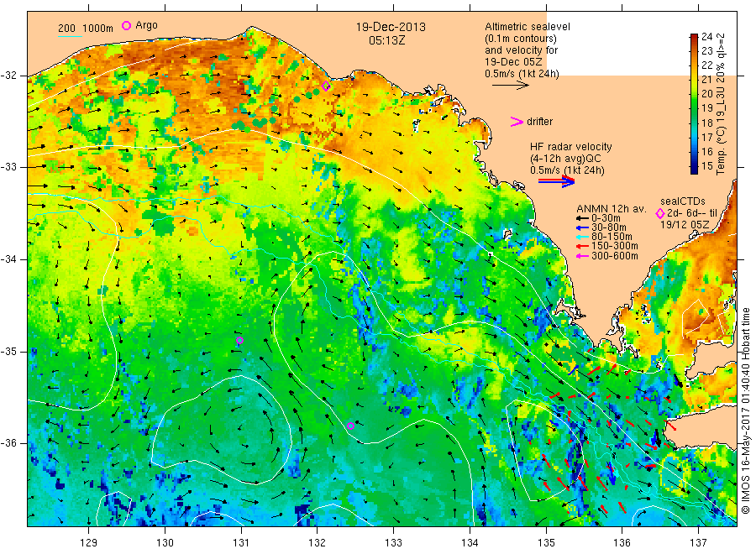
Task: Click the 131 longitude axis label
Action: coord(241,543)
